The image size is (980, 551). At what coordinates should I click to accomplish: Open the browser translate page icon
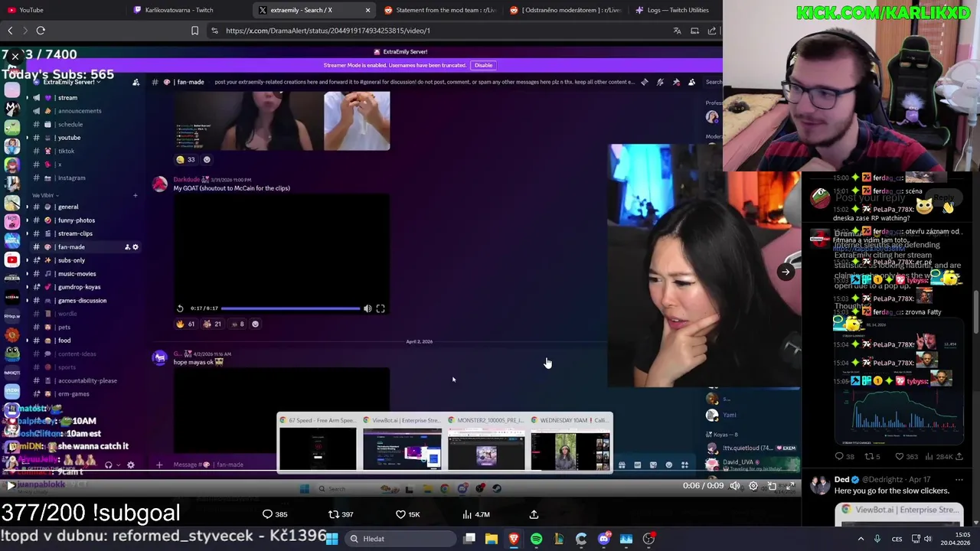pos(677,31)
